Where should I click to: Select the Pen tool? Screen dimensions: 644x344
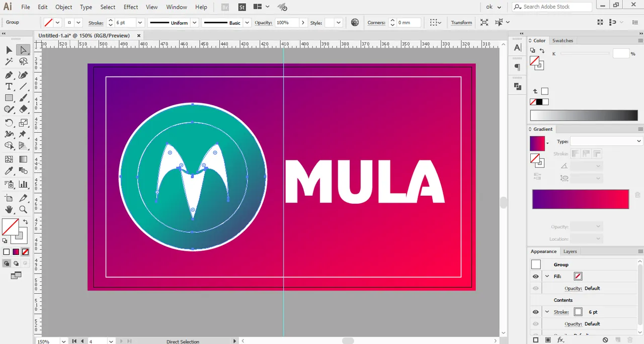click(9, 75)
